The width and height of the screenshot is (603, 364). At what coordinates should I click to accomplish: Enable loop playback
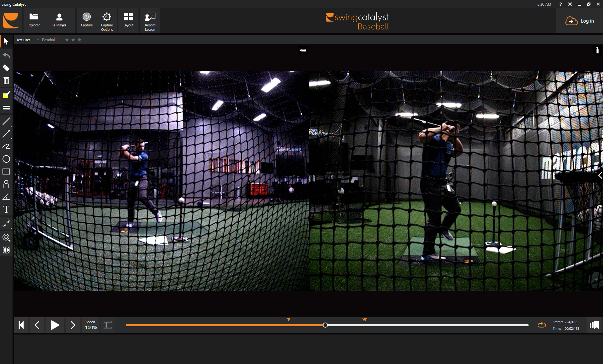pyautogui.click(x=542, y=325)
